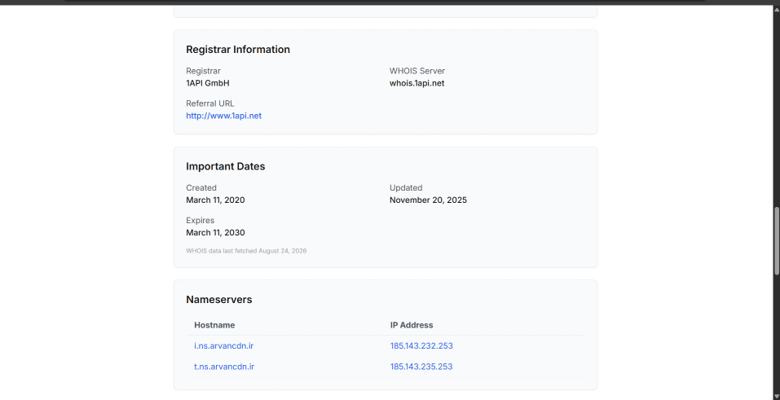
Task: Click the Hostname column header
Action: (x=214, y=325)
